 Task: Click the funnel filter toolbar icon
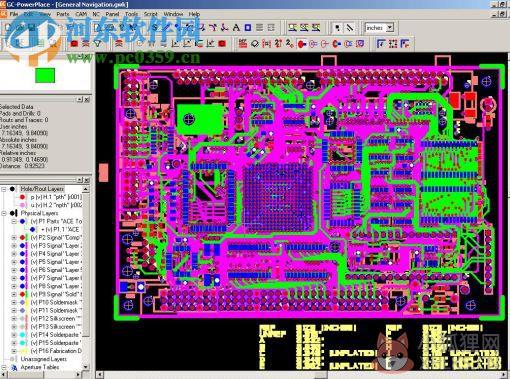97,43
